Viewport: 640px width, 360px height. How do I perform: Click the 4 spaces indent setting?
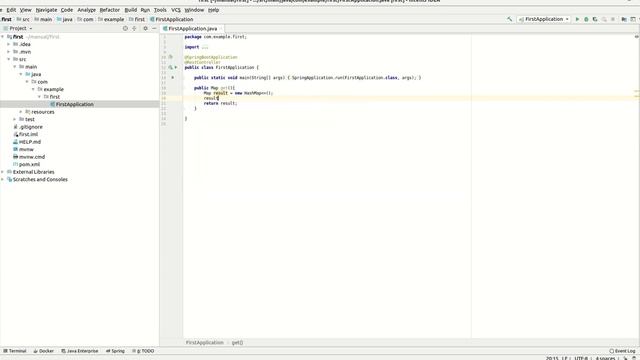pyautogui.click(x=605, y=358)
